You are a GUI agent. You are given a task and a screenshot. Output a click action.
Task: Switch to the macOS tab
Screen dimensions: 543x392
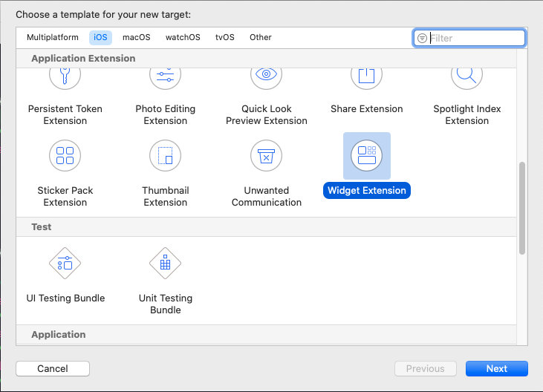tap(137, 37)
